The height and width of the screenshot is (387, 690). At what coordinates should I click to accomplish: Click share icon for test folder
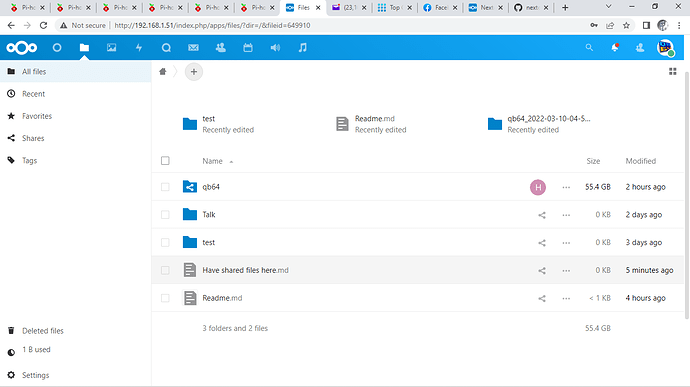coord(542,243)
